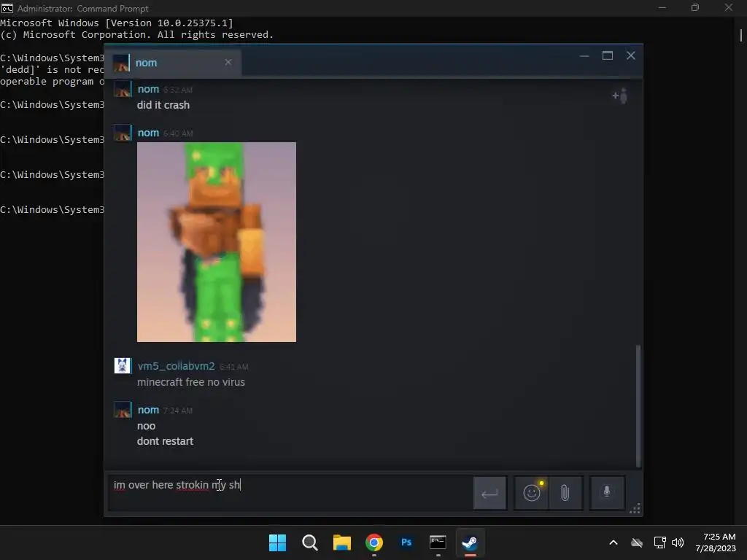Open the Windows Start menu

277,542
